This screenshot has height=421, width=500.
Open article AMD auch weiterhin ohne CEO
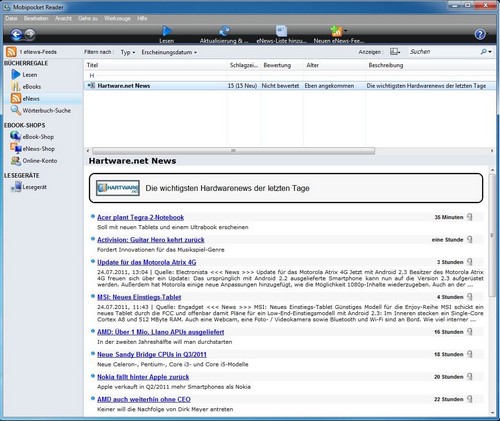point(144,399)
